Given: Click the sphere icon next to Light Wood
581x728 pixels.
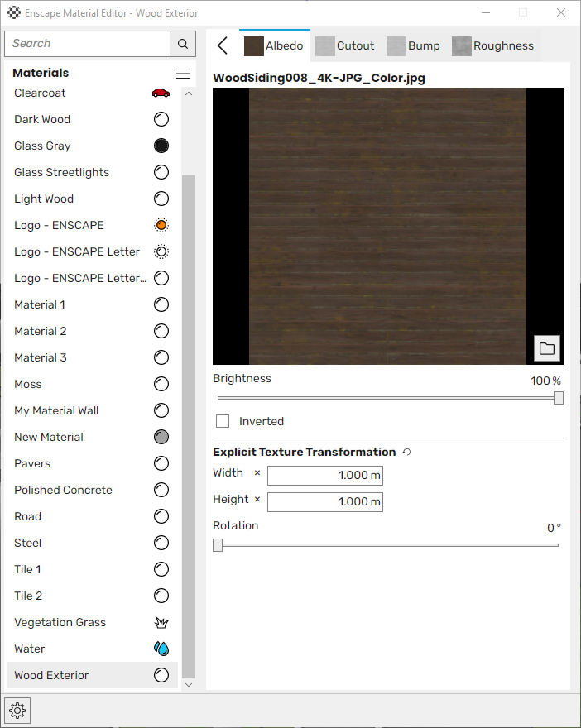Looking at the screenshot, I should (161, 199).
